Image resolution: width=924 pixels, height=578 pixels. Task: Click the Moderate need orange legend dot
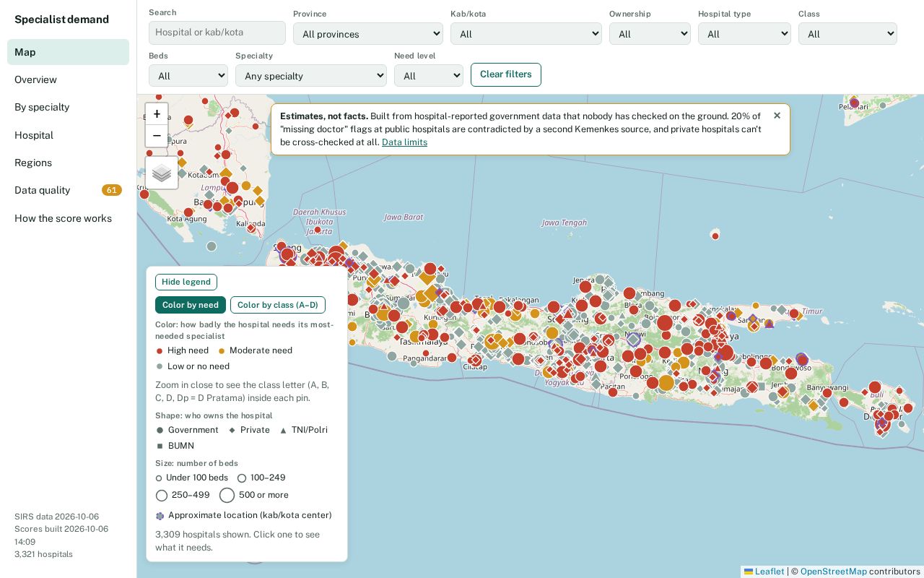coord(222,351)
